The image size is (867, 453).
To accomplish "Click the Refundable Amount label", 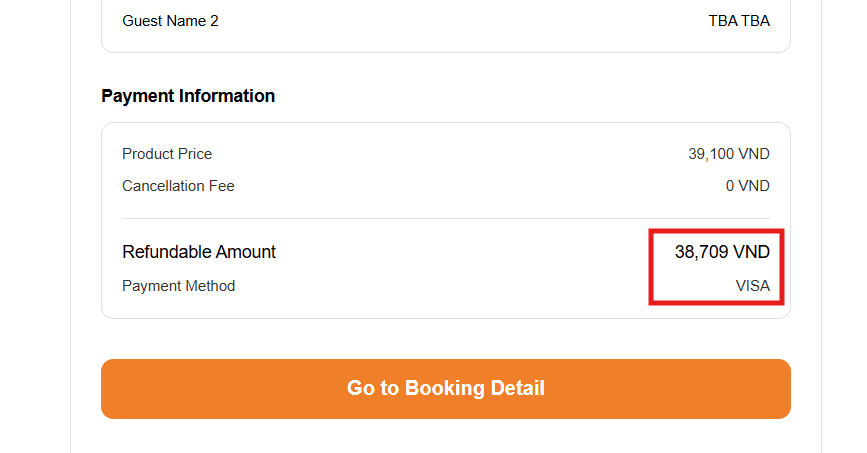I will click(x=199, y=252).
